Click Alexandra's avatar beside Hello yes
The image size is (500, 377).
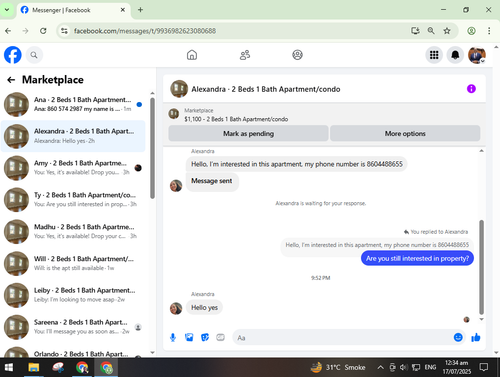coord(176,308)
